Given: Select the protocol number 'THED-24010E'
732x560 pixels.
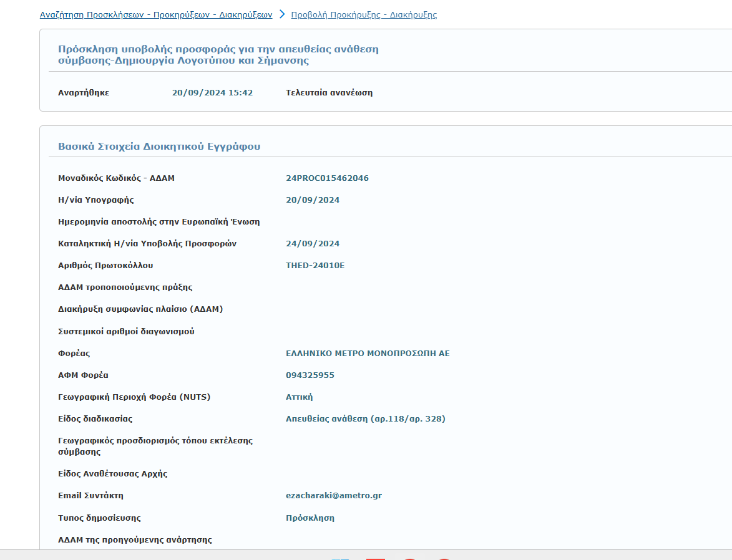Looking at the screenshot, I should pos(315,265).
